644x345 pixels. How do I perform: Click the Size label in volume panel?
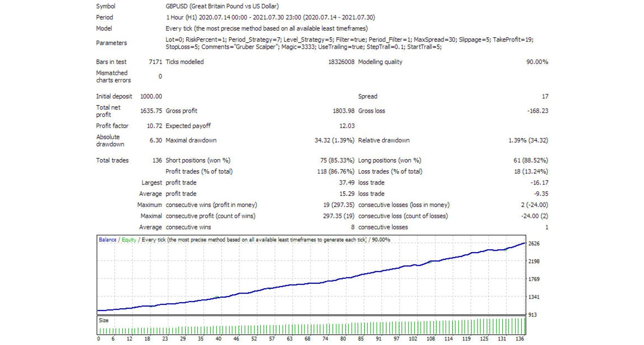pos(103,320)
